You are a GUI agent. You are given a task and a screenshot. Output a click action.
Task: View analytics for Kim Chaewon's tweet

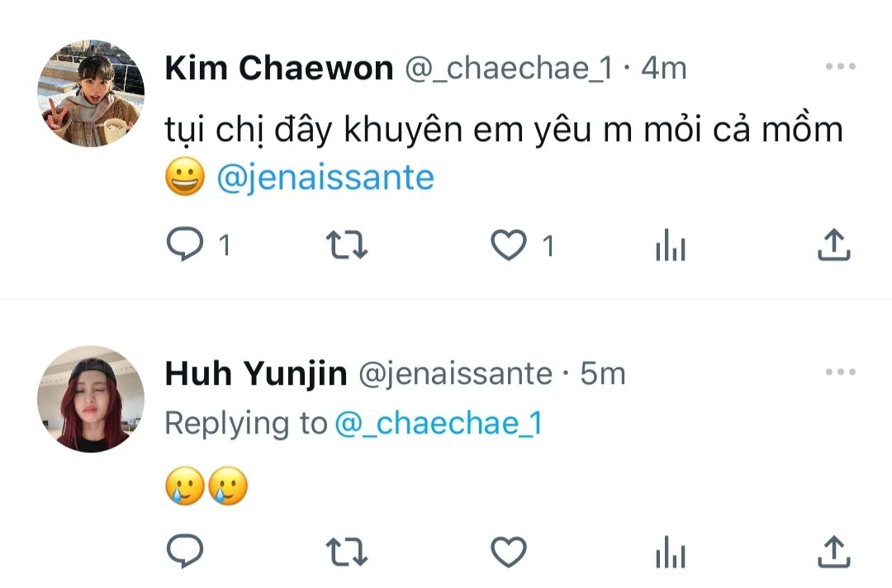pyautogui.click(x=671, y=245)
